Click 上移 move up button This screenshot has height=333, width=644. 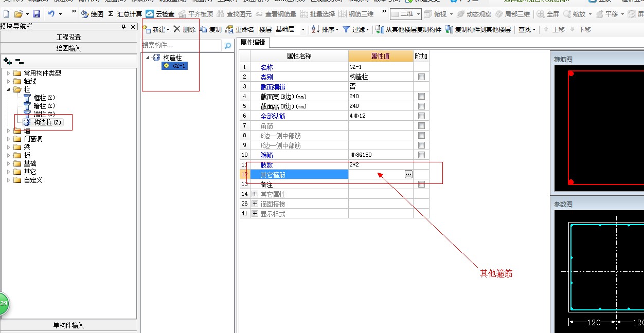coord(554,29)
